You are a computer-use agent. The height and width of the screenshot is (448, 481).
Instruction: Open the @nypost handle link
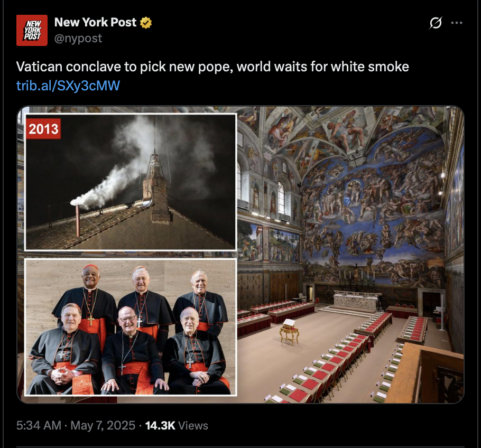pyautogui.click(x=78, y=39)
